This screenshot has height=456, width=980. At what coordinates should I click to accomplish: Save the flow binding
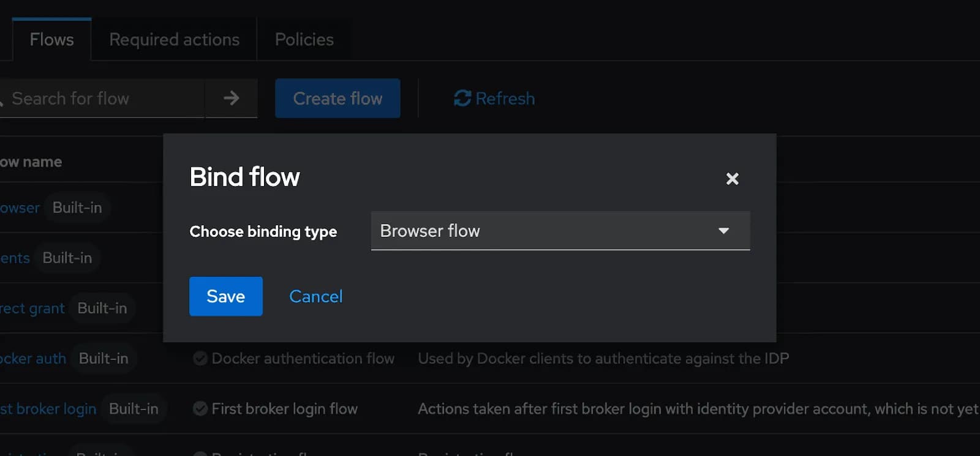coord(226,296)
